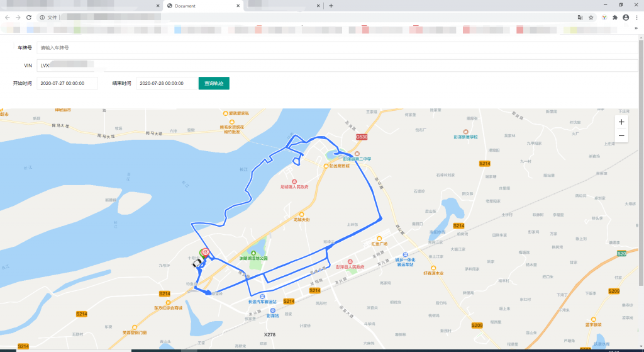Open the browser extensions puzzle icon

[x=615, y=18]
